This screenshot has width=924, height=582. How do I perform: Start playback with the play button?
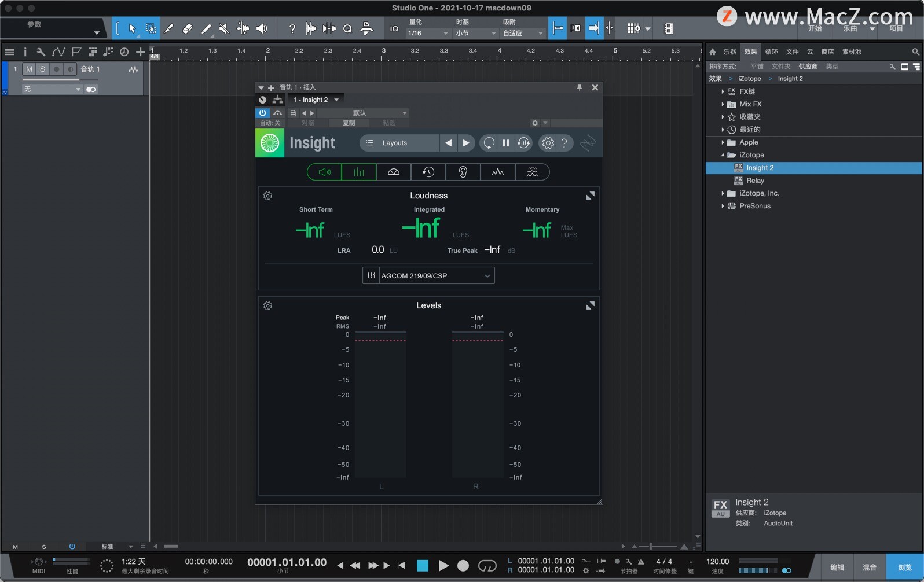pos(443,566)
